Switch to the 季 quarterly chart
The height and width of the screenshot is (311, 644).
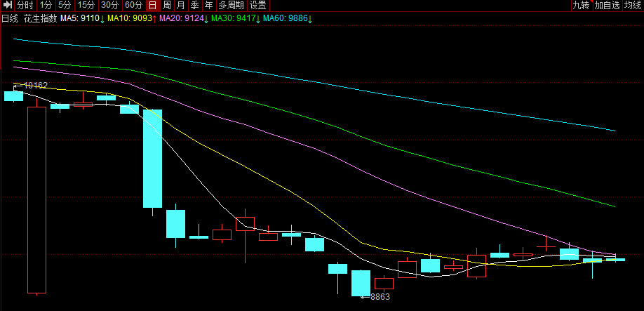pyautogui.click(x=195, y=6)
